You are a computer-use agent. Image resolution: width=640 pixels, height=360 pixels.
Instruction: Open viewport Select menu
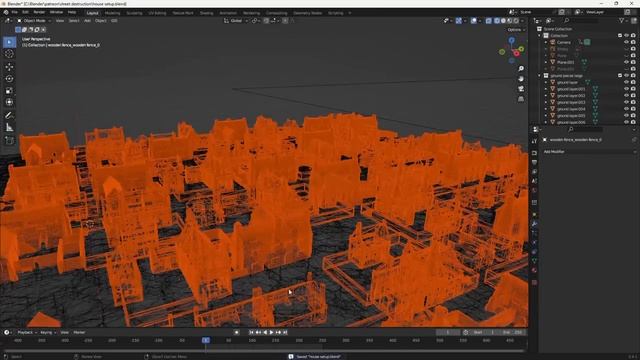click(74, 20)
